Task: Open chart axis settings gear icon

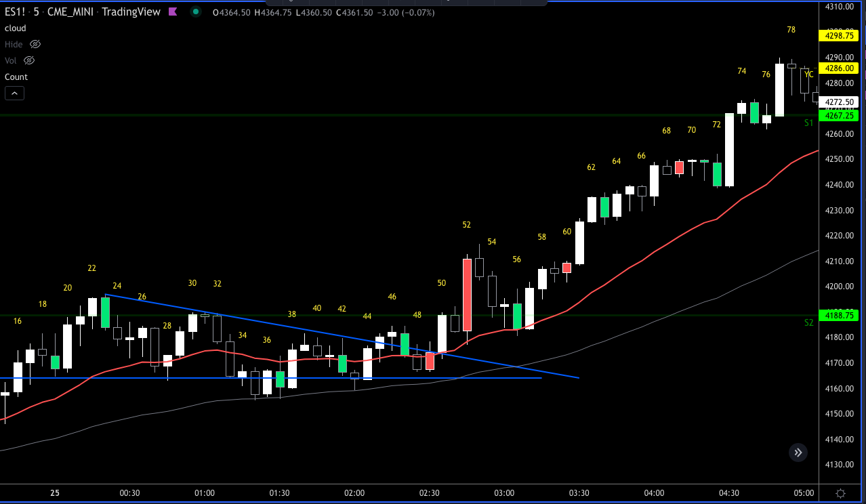Action: [x=841, y=493]
